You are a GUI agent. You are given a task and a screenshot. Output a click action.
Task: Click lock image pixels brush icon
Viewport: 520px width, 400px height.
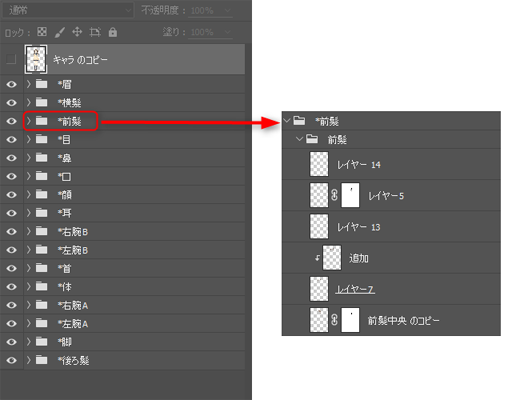tap(60, 32)
